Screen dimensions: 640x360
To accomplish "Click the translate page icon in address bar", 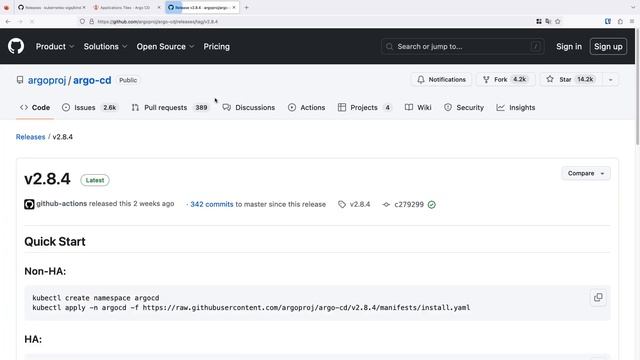I will coord(548,21).
